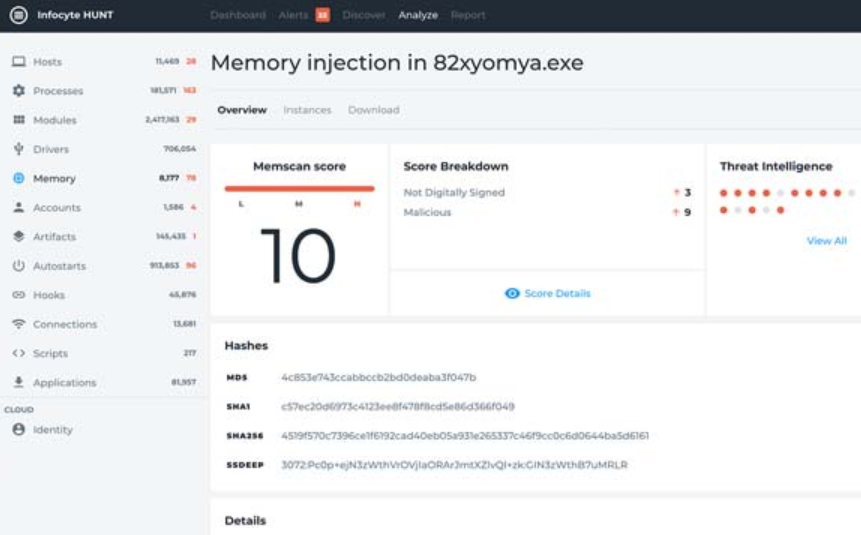Go to Dashboard in top navigation
The height and width of the screenshot is (535, 861).
[x=238, y=15]
